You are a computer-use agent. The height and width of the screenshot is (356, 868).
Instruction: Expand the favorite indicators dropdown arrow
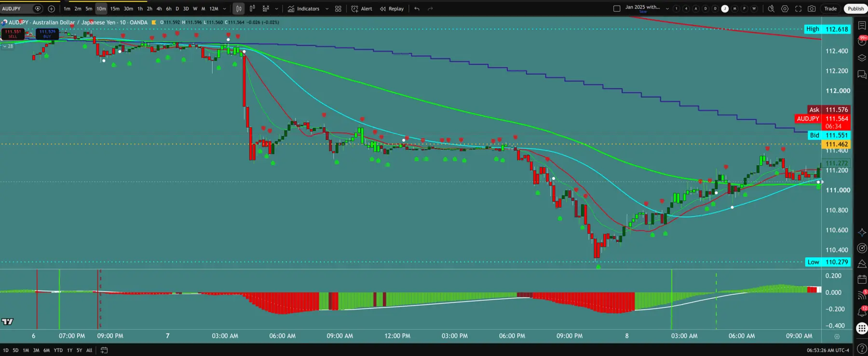(x=327, y=9)
